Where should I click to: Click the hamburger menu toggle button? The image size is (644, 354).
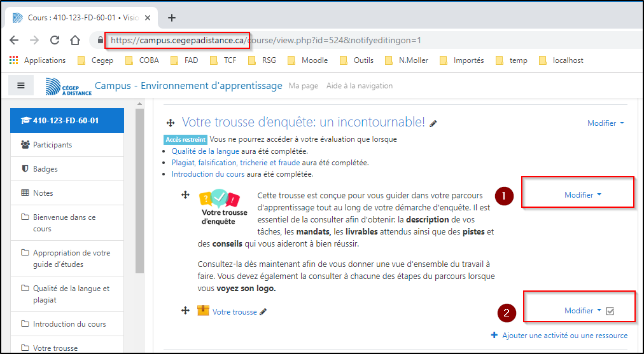(21, 86)
